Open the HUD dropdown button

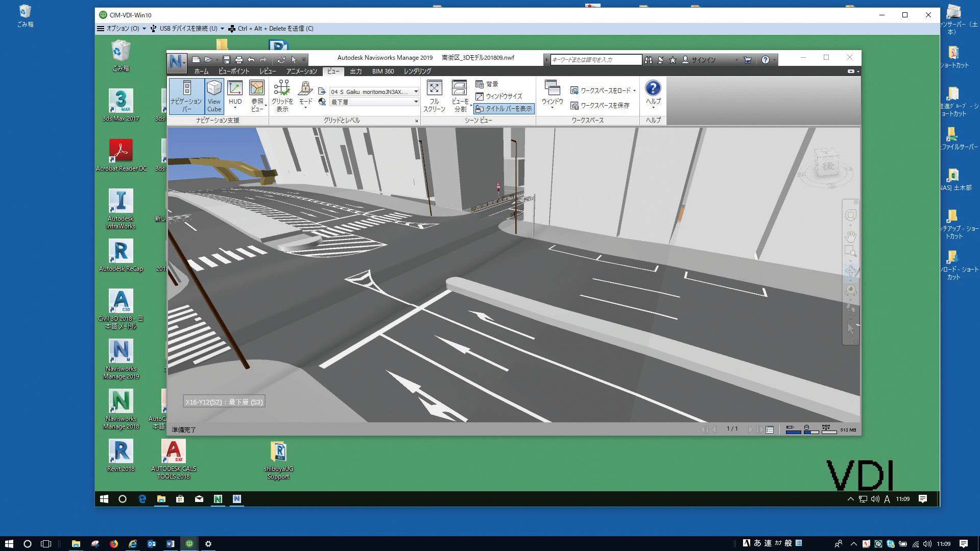point(235,96)
